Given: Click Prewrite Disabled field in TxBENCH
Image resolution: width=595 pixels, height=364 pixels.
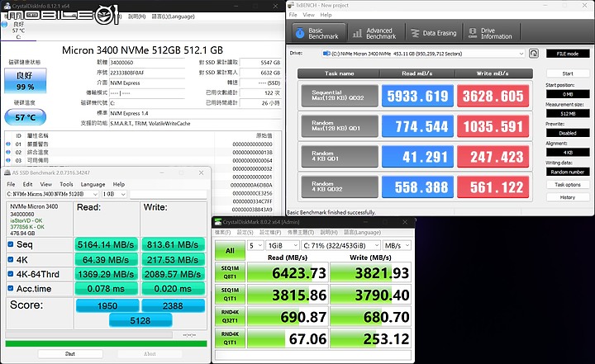Looking at the screenshot, I should pos(568,133).
